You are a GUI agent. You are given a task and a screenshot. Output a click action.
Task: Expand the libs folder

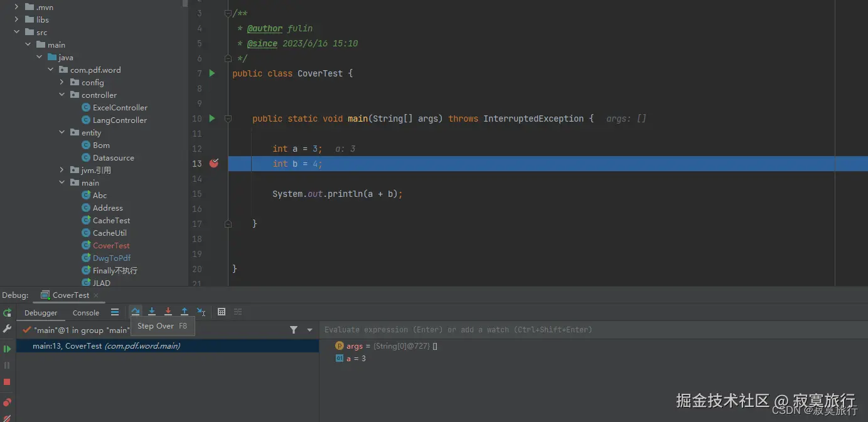tap(17, 20)
